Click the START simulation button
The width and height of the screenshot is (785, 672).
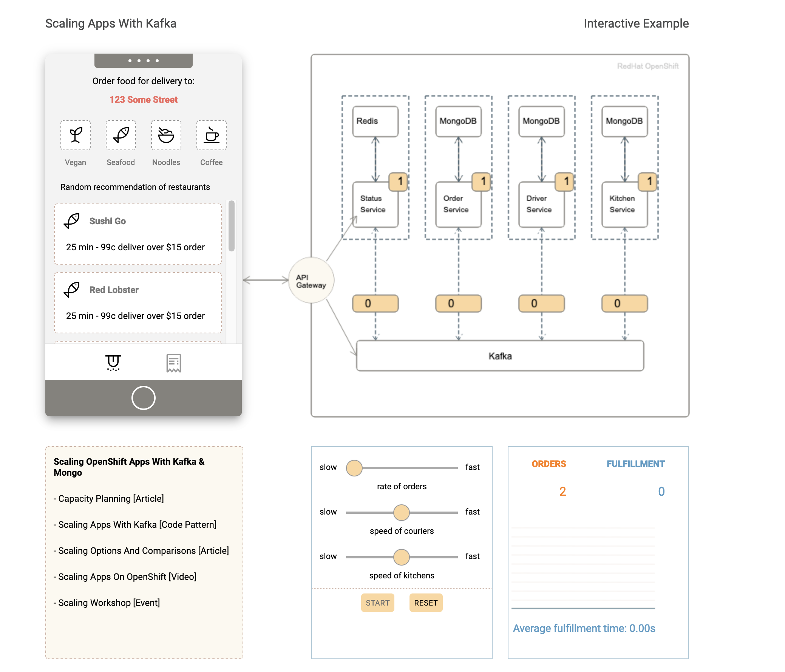377,603
